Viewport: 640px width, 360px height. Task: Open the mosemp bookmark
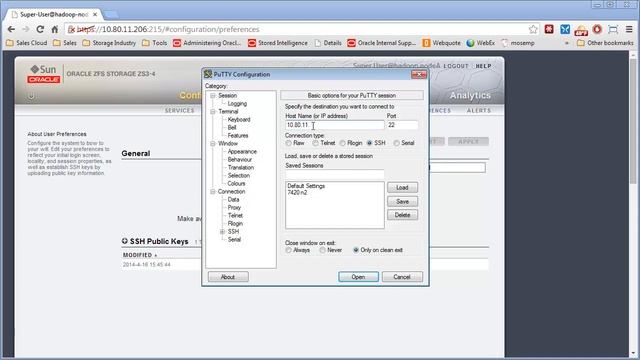point(518,43)
